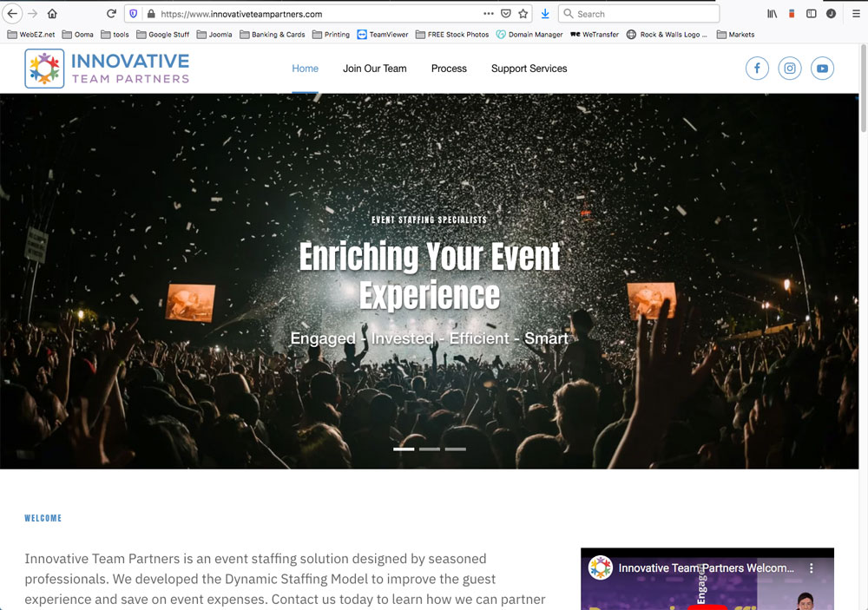Open the YouTube social icon

point(822,69)
